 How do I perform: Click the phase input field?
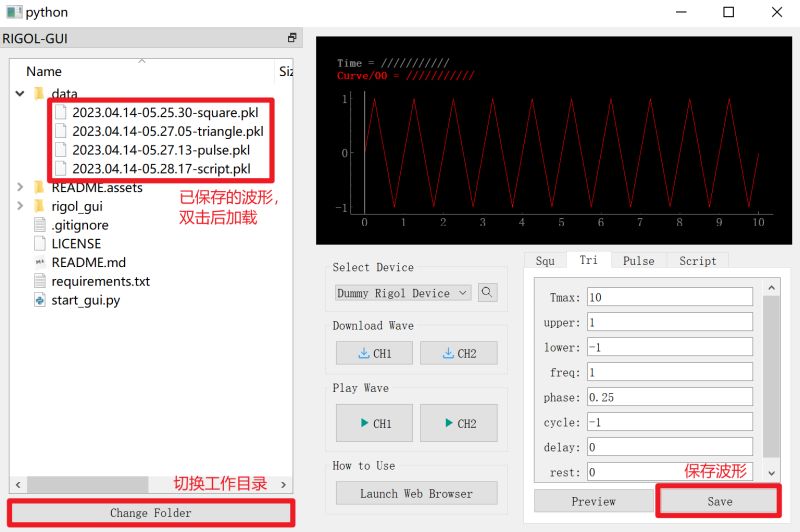click(670, 397)
